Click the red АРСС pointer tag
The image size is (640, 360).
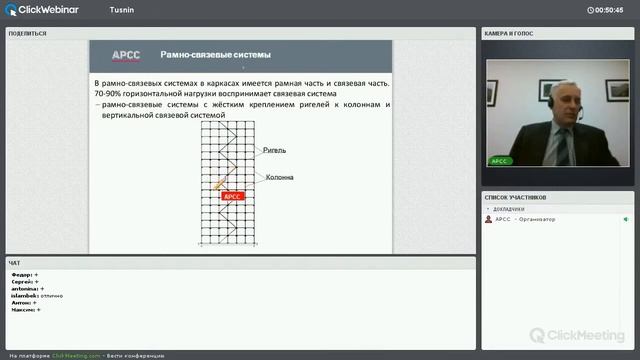pyautogui.click(x=233, y=196)
